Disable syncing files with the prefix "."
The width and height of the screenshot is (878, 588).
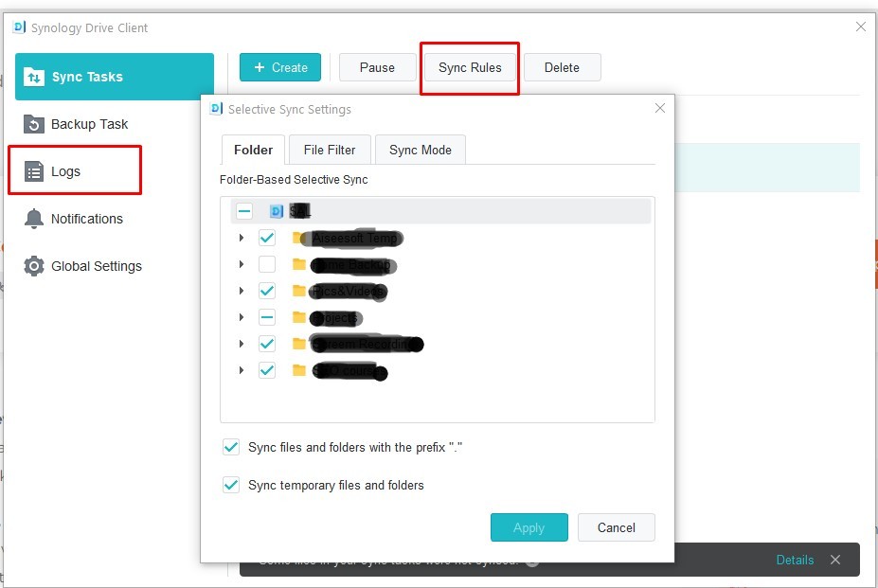[230, 447]
